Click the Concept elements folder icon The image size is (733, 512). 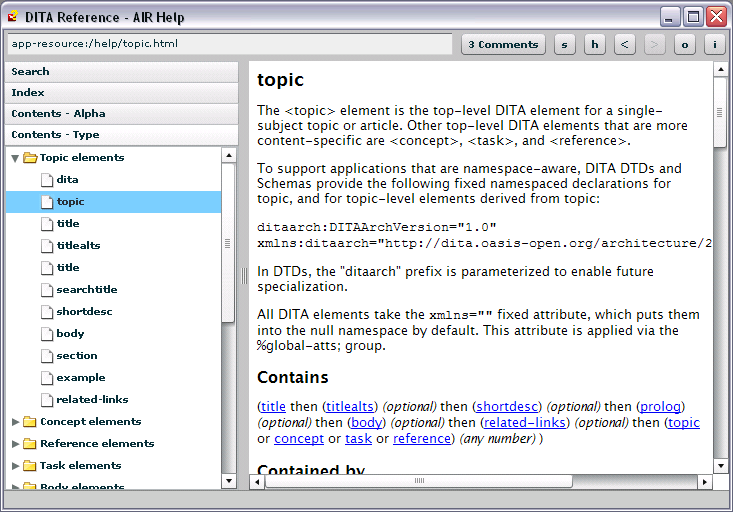[29, 422]
